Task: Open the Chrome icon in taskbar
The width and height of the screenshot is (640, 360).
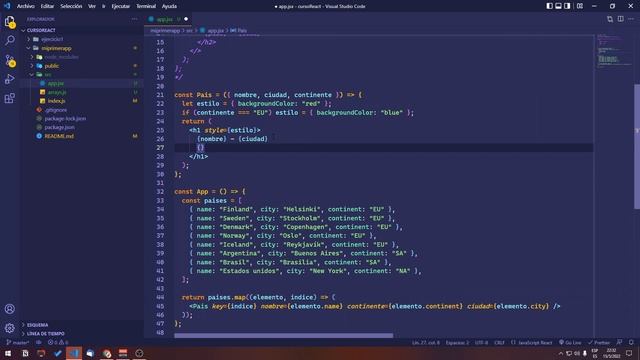Action: click(x=107, y=353)
